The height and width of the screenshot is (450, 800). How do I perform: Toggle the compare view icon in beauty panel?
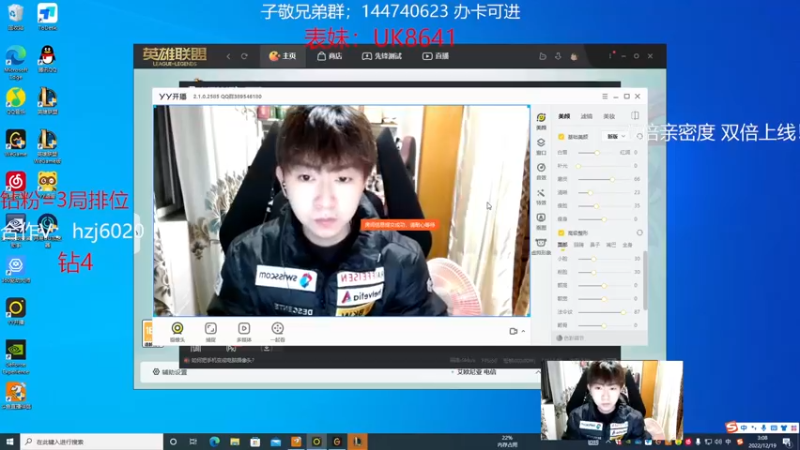coord(635,116)
